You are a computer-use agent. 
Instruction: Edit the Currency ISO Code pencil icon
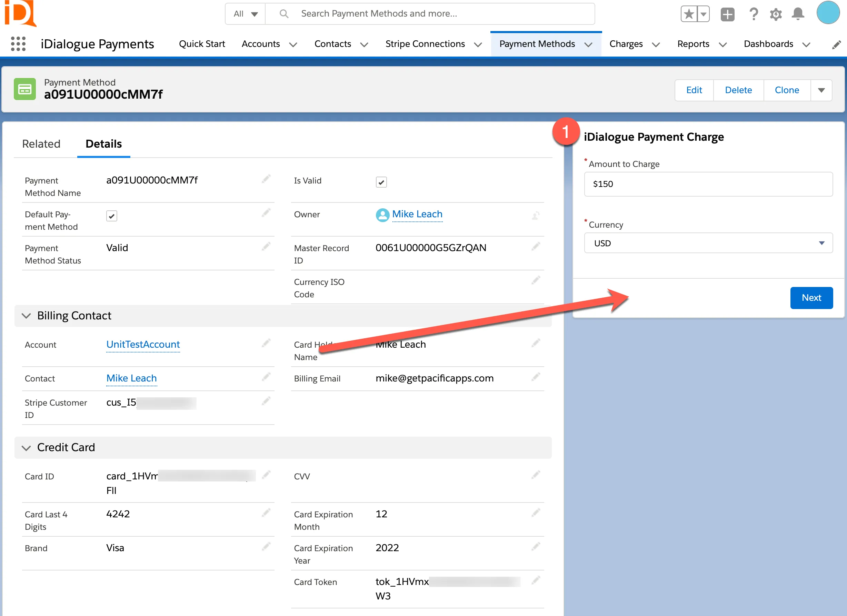point(536,280)
